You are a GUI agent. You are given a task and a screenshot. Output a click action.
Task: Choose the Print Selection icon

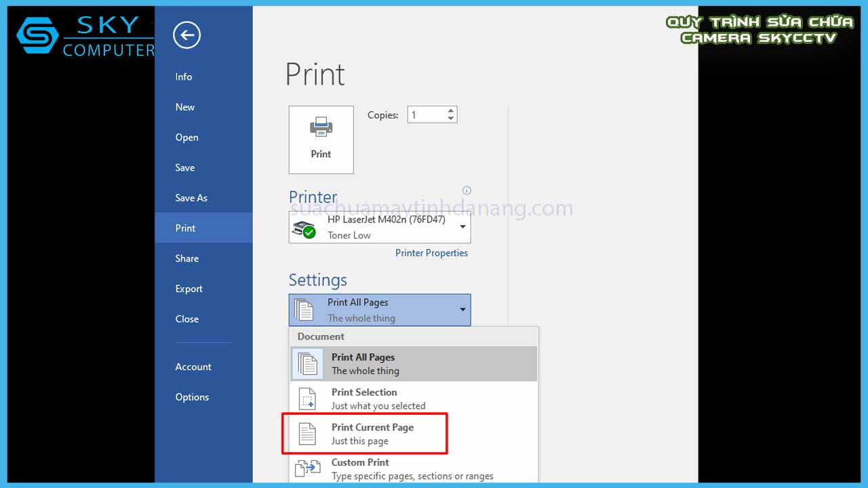click(x=307, y=399)
